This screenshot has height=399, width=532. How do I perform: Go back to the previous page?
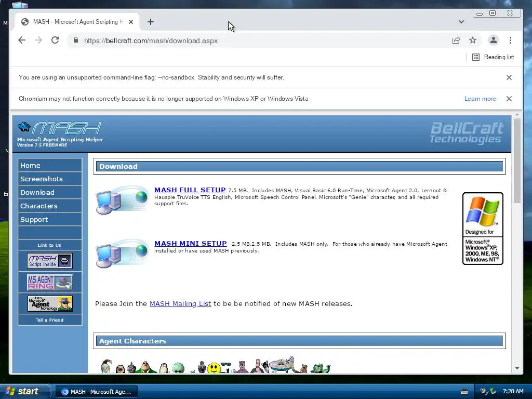point(22,41)
